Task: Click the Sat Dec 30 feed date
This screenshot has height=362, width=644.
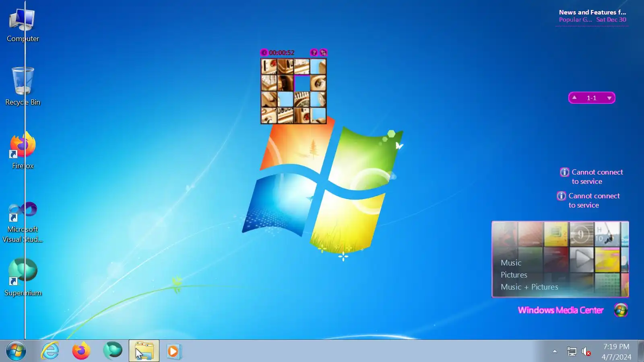Action: 611,20
